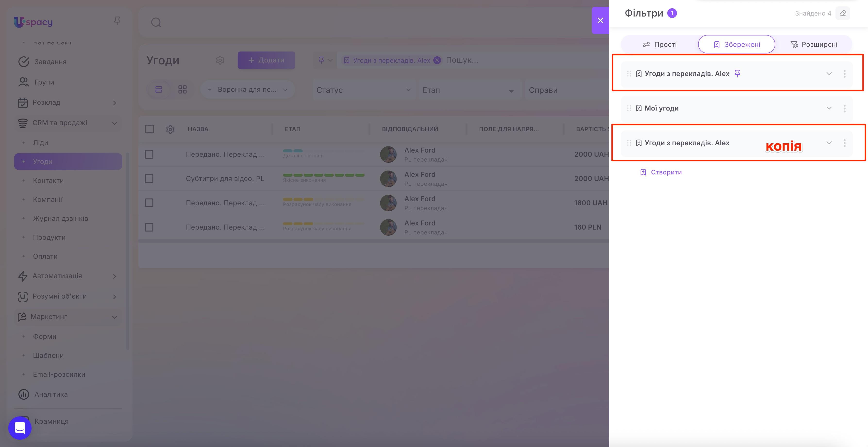This screenshot has height=447, width=868.
Task: Expand Розклад in the sidebar
Action: [115, 103]
